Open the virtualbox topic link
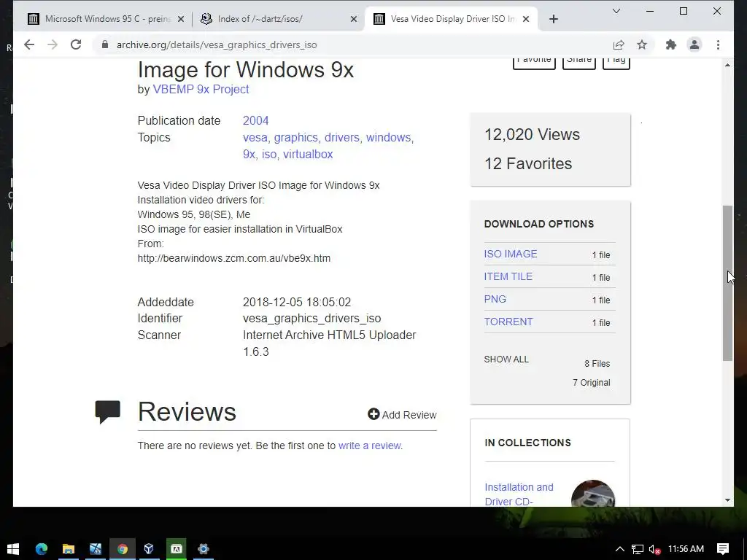Screen dimensions: 747x560 tap(308, 154)
